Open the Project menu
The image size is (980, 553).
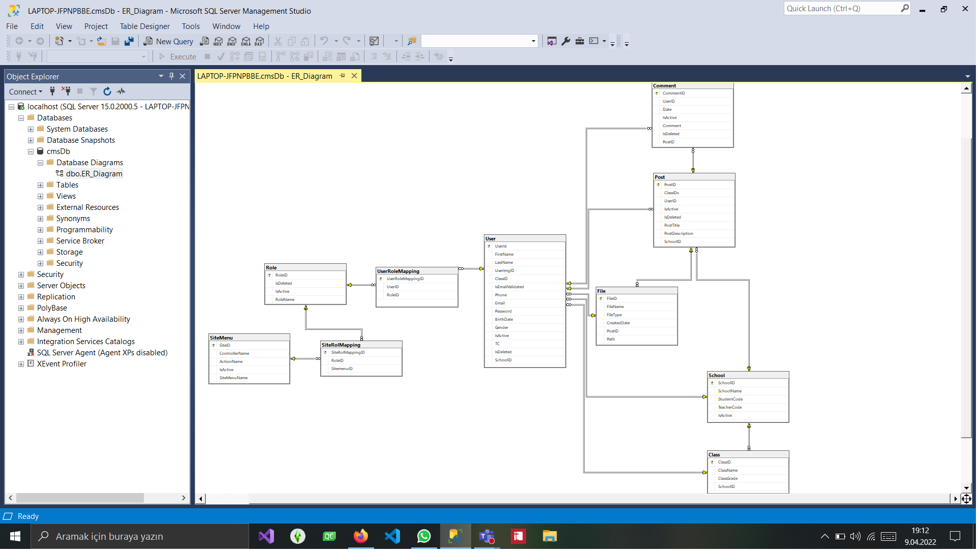(96, 26)
